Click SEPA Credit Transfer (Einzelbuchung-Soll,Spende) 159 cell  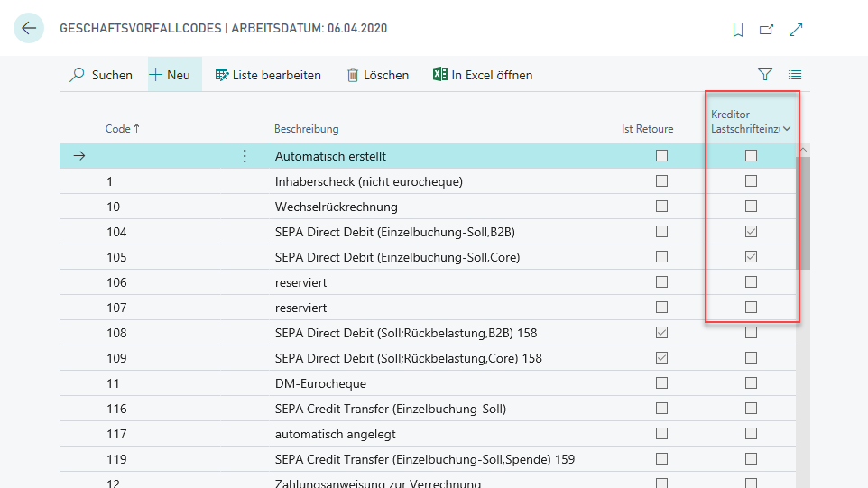[x=425, y=459]
